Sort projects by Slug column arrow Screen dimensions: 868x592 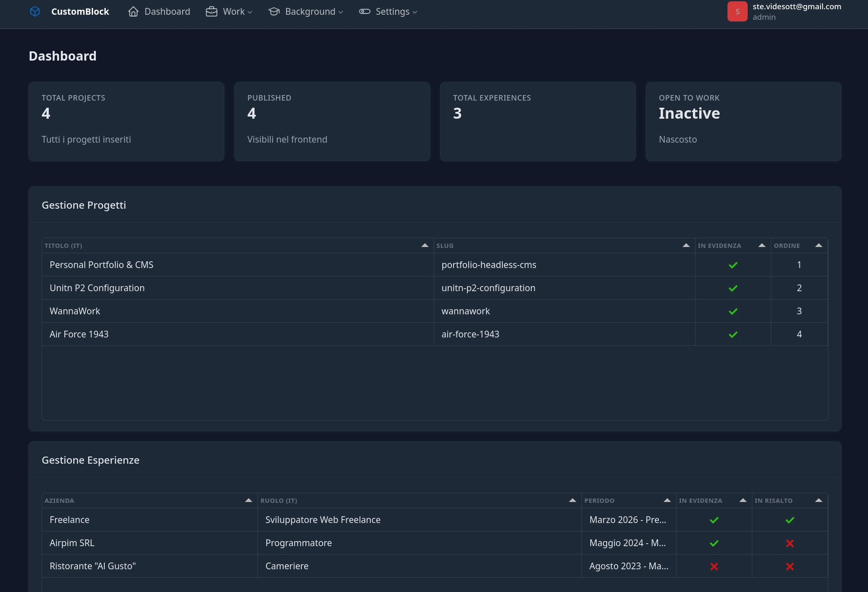click(x=686, y=245)
